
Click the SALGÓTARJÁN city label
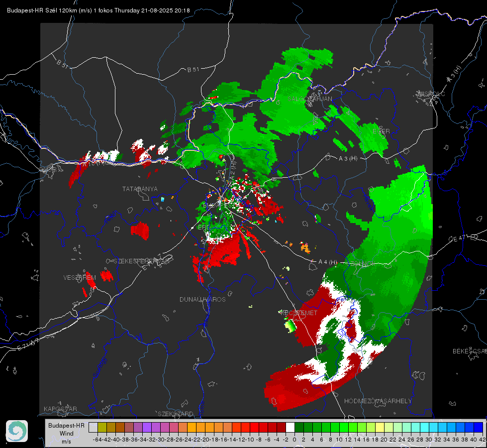coord(310,99)
